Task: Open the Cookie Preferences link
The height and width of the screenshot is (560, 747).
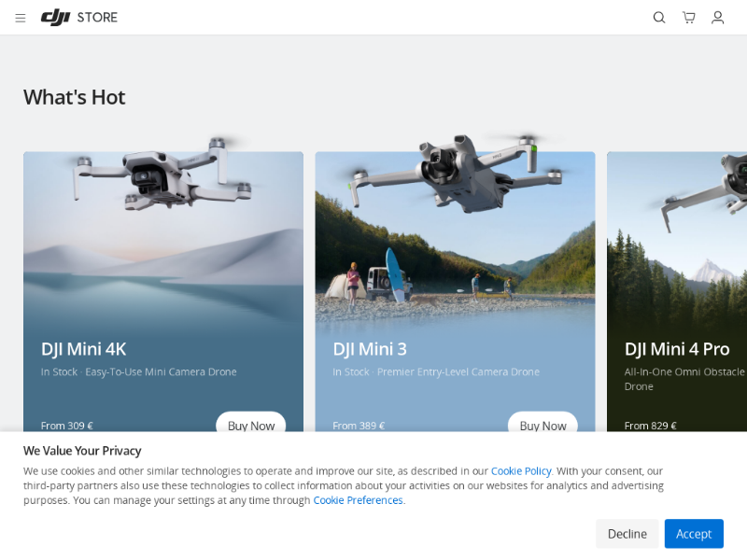Action: pos(358,500)
